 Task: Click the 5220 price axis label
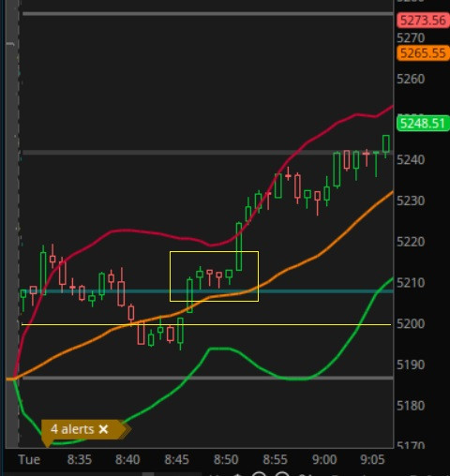point(411,242)
